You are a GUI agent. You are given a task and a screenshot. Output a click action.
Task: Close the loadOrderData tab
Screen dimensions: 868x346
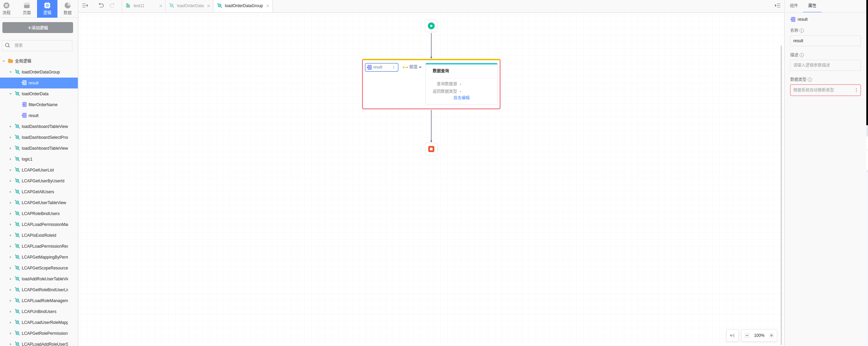[209, 6]
